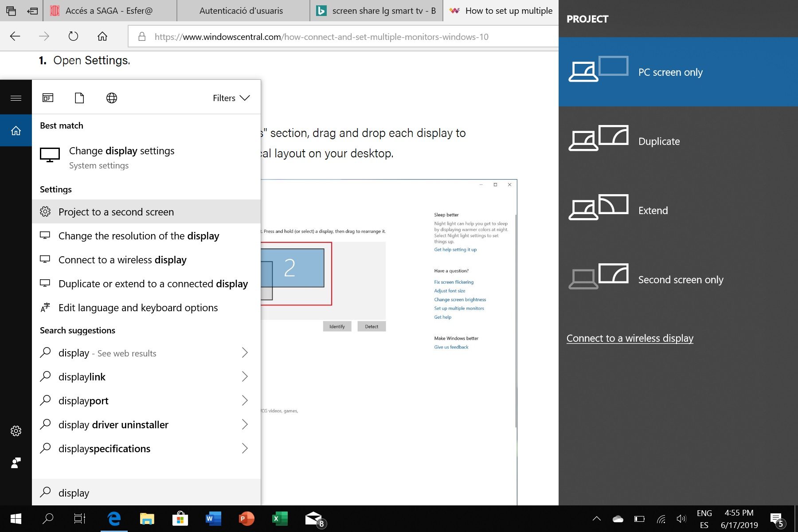Open Project to a second screen
The width and height of the screenshot is (798, 532).
point(116,212)
